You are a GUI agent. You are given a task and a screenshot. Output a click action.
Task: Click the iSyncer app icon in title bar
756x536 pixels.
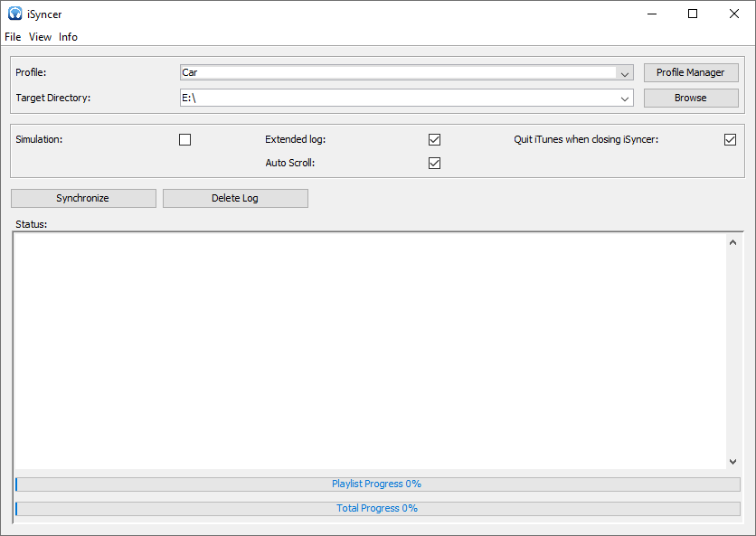(x=15, y=14)
